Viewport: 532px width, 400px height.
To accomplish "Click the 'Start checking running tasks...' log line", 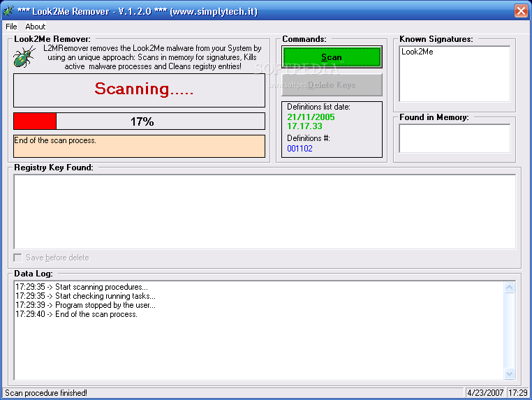I will 85,296.
